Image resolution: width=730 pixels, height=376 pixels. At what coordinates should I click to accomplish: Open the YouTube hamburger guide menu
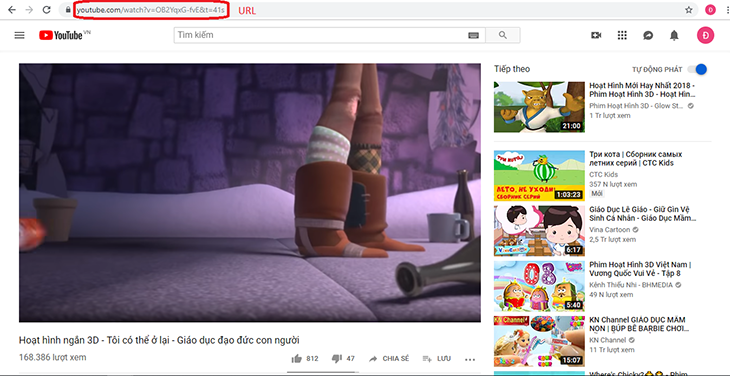point(20,35)
